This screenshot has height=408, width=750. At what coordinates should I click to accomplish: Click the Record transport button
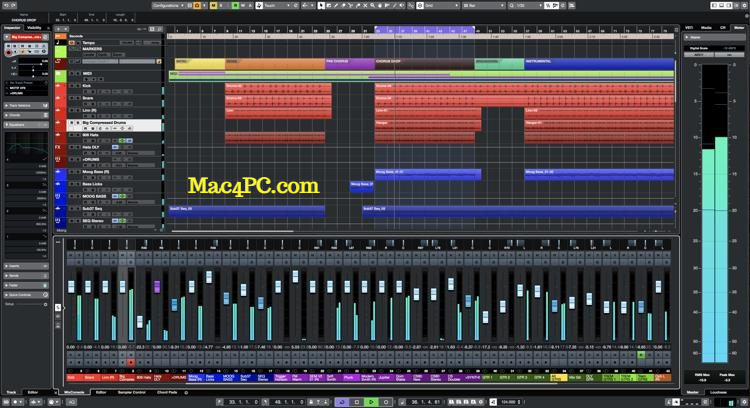[x=386, y=402]
